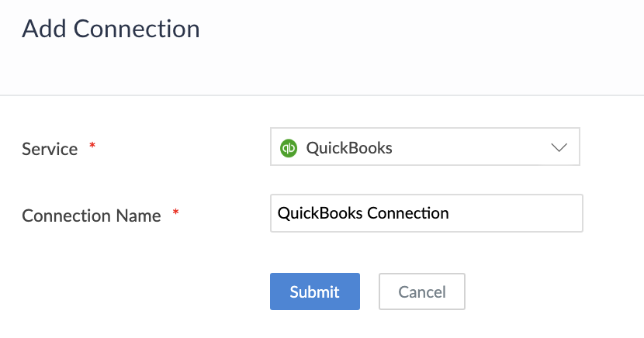644x338 pixels.
Task: Open the Service combo box showing QuickBooks
Action: click(424, 147)
